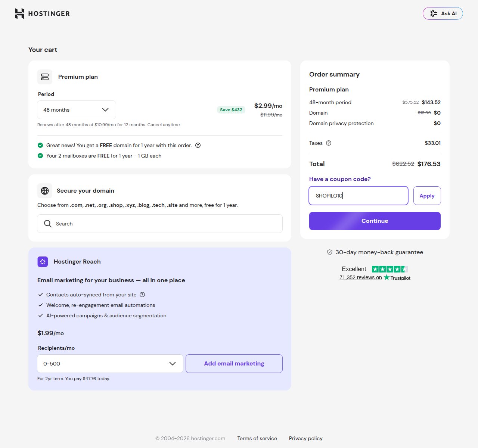Click the Contacts auto-synced help icon
This screenshot has width=478, height=448.
pyautogui.click(x=142, y=295)
